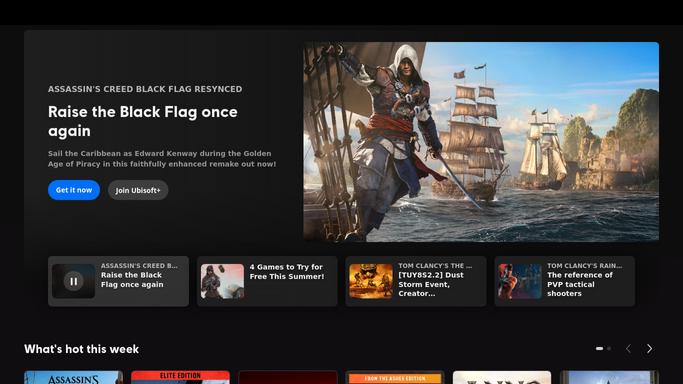Click the soldier thumbnail in free games card
This screenshot has width=683, height=384.
222,281
